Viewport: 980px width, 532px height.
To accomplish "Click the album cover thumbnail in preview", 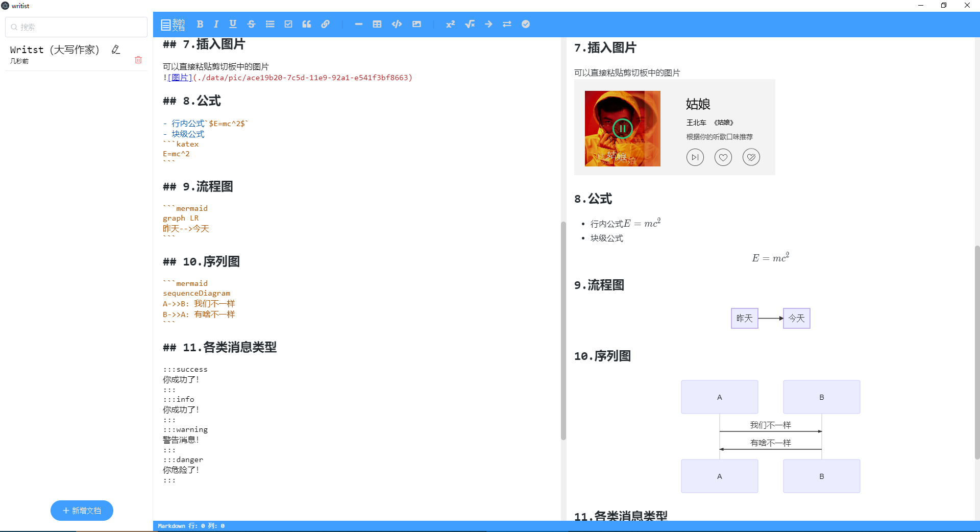I will point(622,129).
